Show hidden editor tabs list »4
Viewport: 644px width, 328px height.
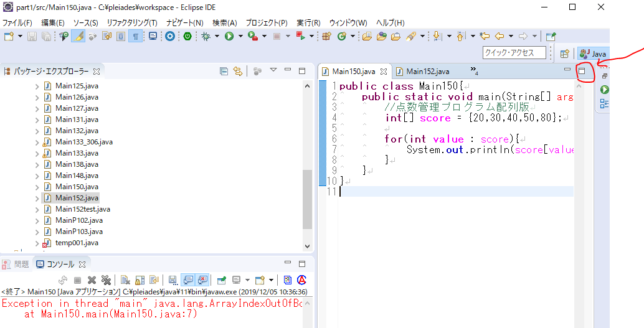tap(475, 70)
